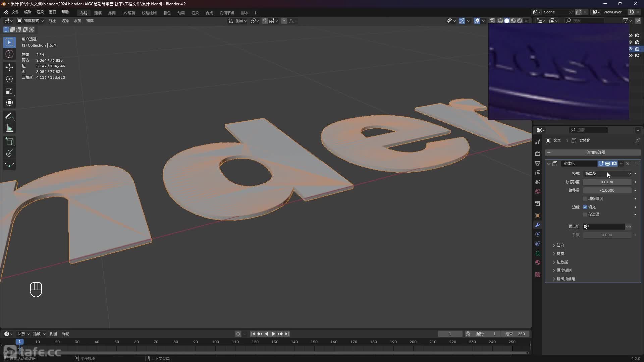Remove the 实体化 modifier with X

click(628, 164)
